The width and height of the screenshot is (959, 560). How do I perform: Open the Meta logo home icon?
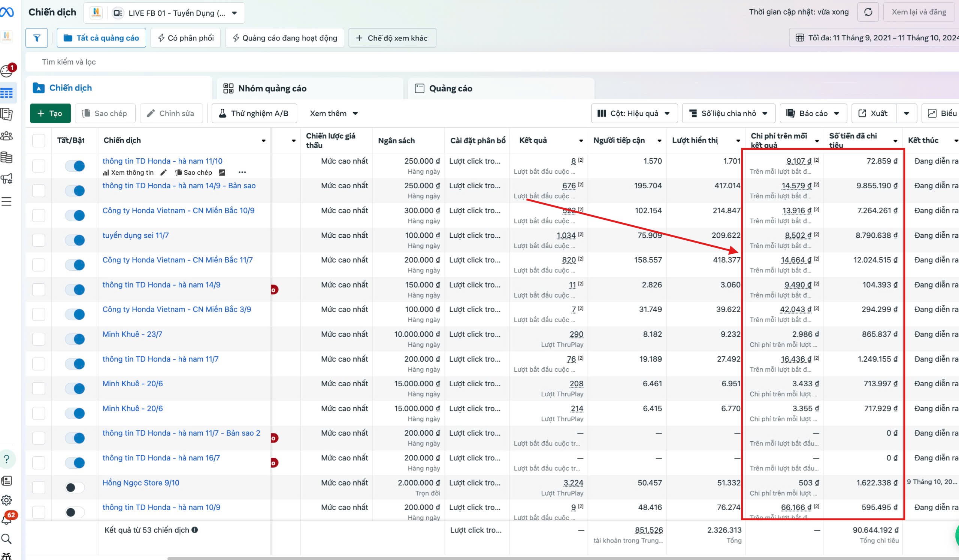tap(7, 12)
